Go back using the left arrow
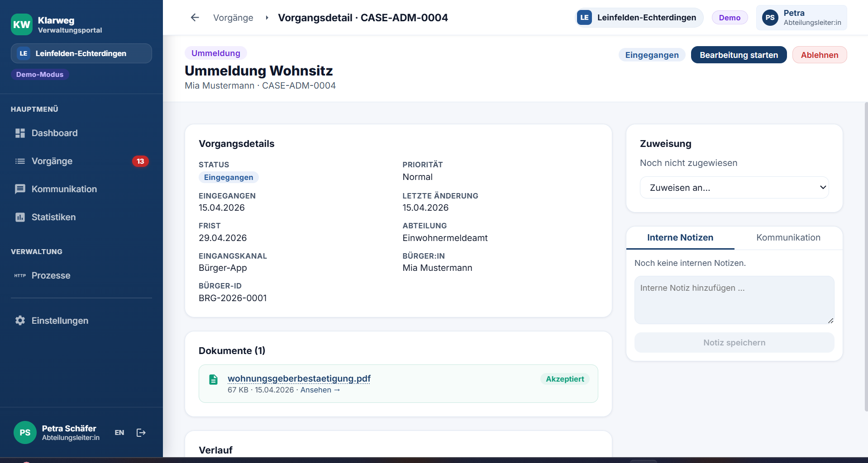The image size is (868, 463). tap(195, 18)
